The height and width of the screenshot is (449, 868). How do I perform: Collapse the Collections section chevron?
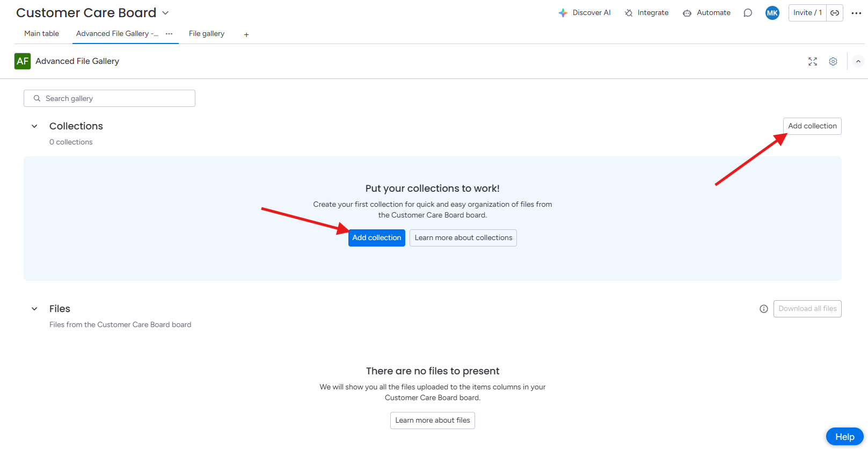(34, 126)
